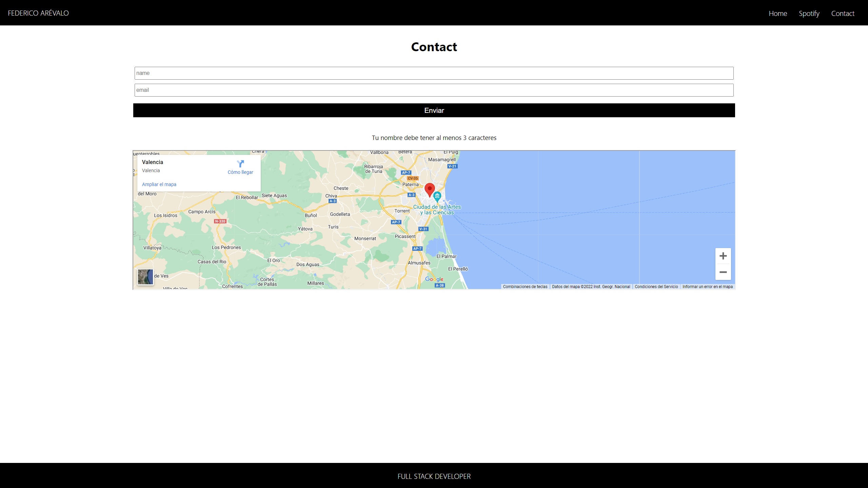
Task: Click Condiciones del Servicio on the map
Action: (x=656, y=286)
